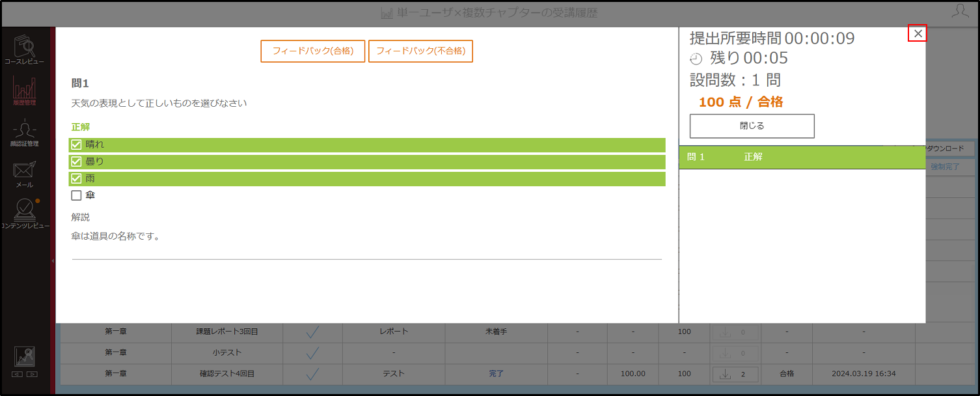The height and width of the screenshot is (396, 980).
Task: Open the 顔認証管理 sidebar icon
Action: [x=24, y=132]
